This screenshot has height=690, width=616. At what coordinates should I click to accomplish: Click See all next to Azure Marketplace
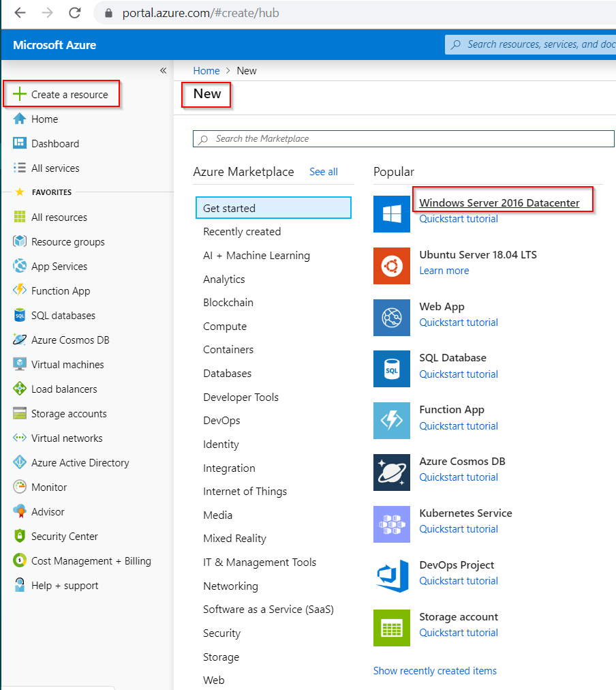pos(324,172)
